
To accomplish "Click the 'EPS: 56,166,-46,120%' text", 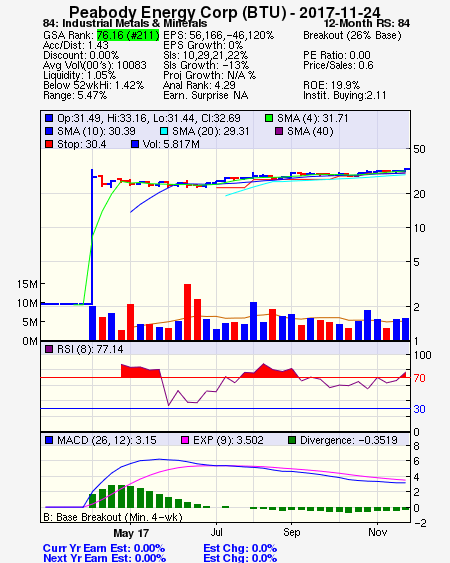I will [x=218, y=35].
